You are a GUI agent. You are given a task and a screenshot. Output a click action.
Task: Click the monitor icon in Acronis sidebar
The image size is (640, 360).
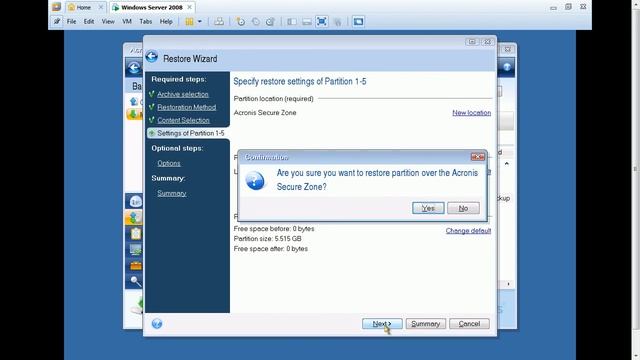tap(136, 249)
